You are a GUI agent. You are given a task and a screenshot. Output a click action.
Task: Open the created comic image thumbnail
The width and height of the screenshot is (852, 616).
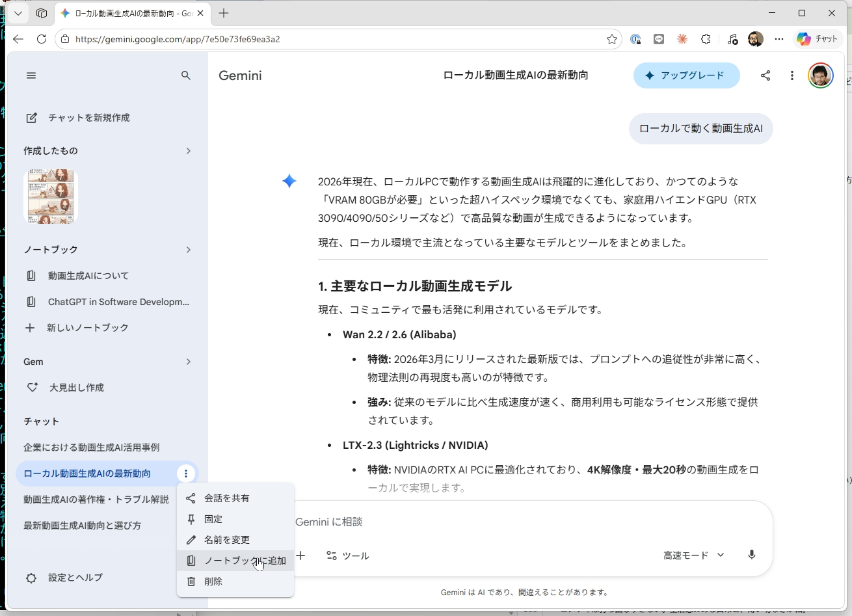(x=51, y=196)
